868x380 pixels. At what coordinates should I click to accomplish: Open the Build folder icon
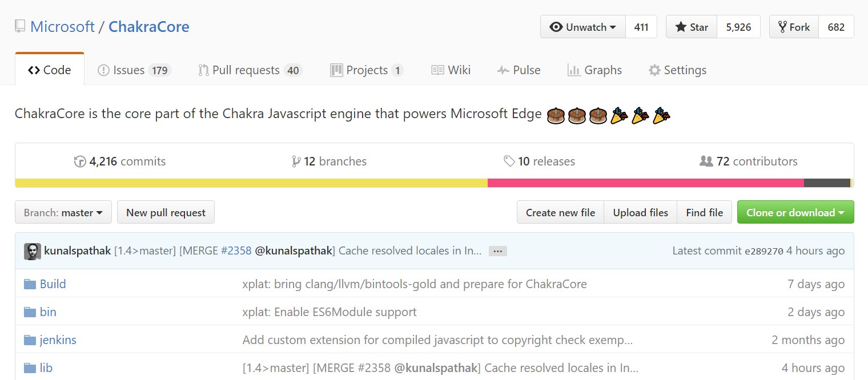point(30,284)
